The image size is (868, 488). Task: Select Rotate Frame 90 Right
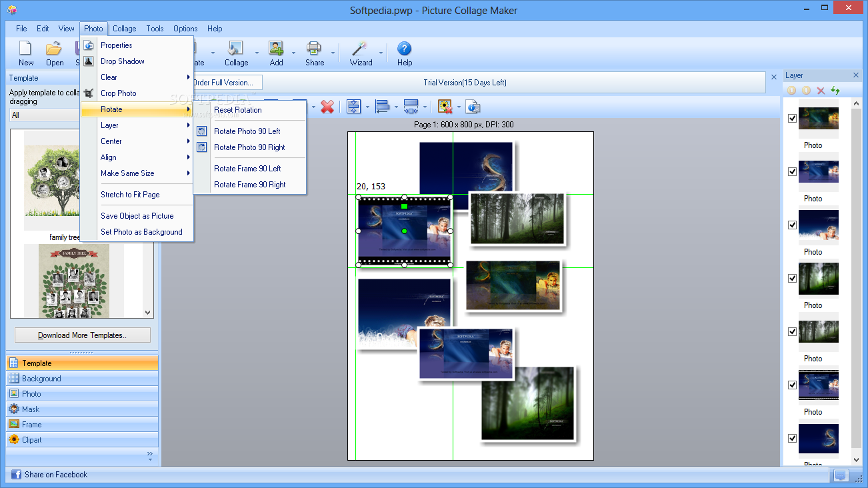pos(249,185)
